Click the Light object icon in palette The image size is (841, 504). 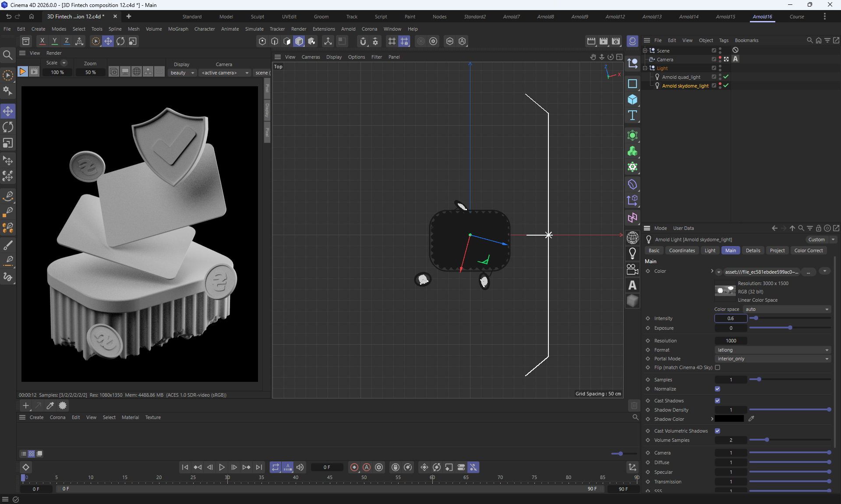[x=632, y=253]
